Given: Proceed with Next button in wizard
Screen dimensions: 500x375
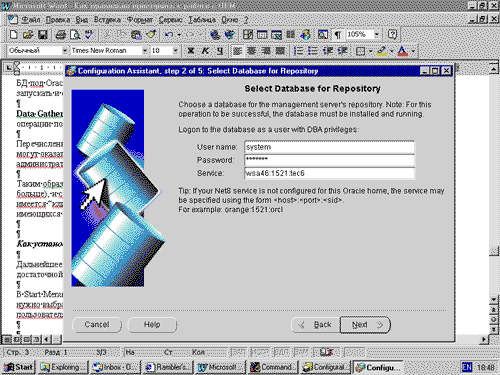Looking at the screenshot, I should coord(365,325).
